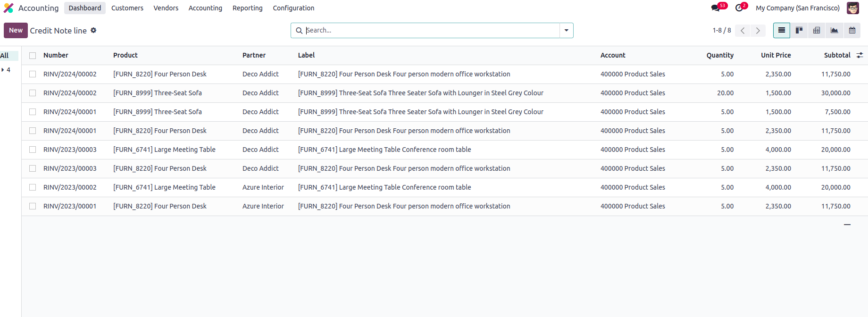
Task: Expand the 4 group in side panel
Action: 3,70
